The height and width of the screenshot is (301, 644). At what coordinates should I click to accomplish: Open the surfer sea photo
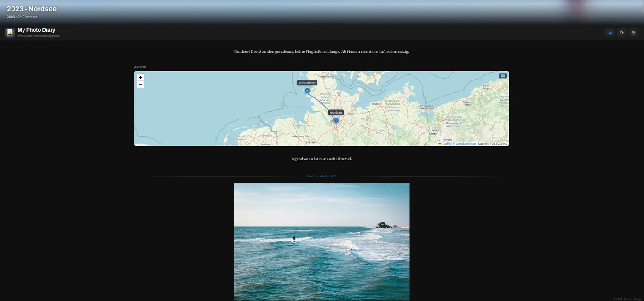[322, 242]
